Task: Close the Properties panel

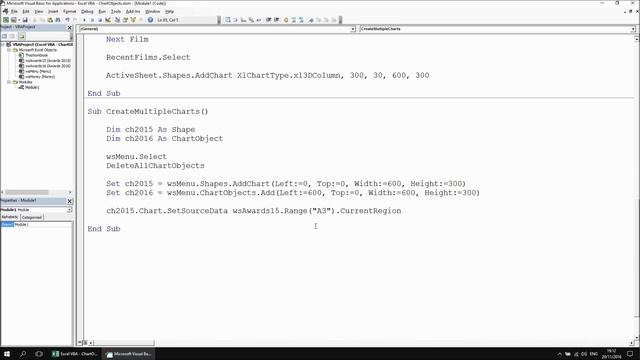Action: pos(69,201)
